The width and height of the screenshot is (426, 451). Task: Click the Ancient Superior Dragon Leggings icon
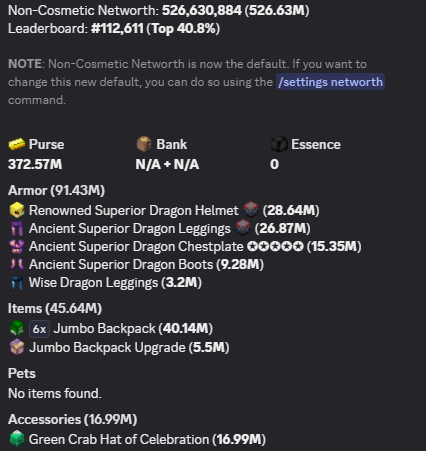click(17, 229)
